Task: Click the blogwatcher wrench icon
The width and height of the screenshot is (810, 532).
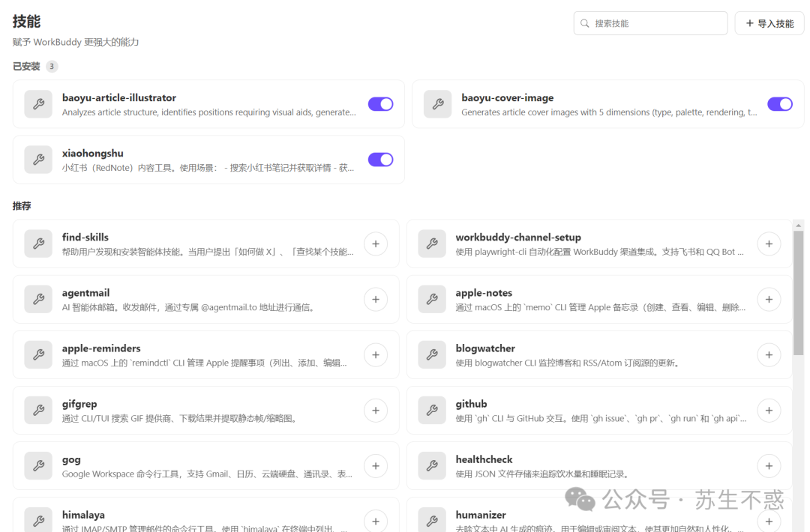Action: [x=432, y=354]
